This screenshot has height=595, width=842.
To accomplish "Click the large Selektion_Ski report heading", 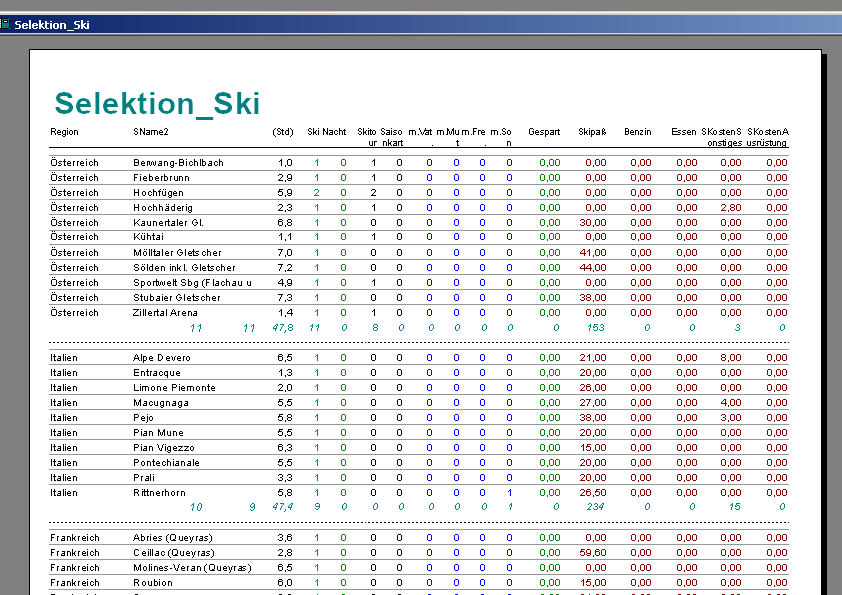I will click(157, 103).
